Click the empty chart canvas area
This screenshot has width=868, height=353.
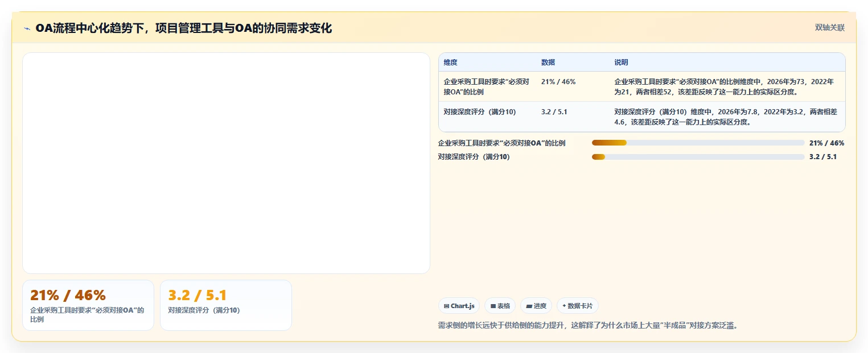click(226, 163)
